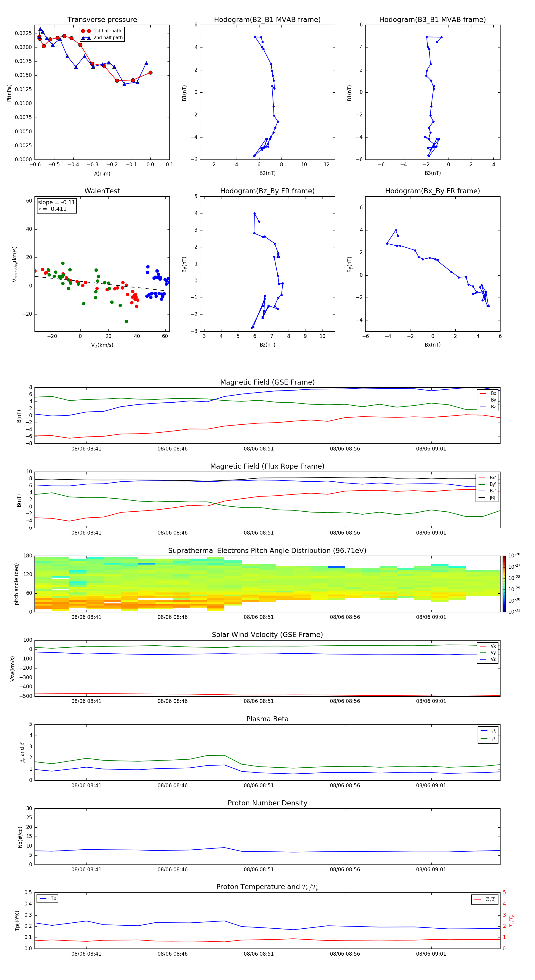Click '08/06 08:46' tick under Proton Temperature panel
This screenshot has height=980, width=535.
pos(172,954)
